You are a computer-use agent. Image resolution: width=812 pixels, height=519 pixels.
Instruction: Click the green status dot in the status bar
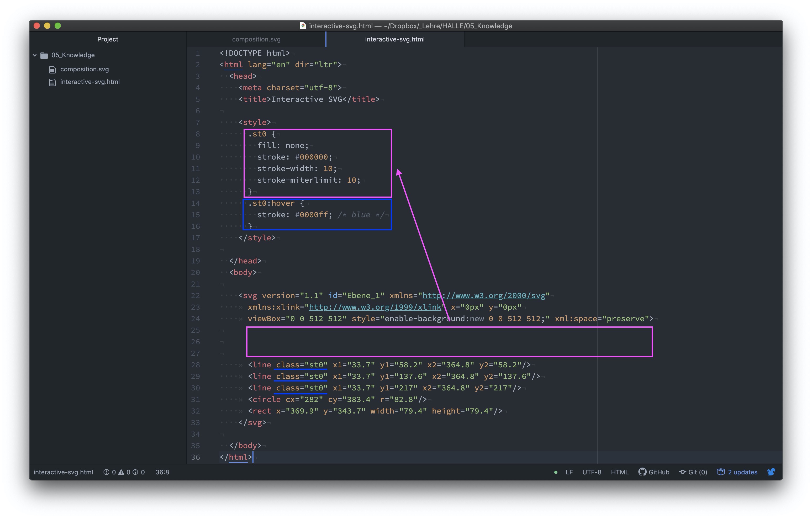click(x=555, y=473)
